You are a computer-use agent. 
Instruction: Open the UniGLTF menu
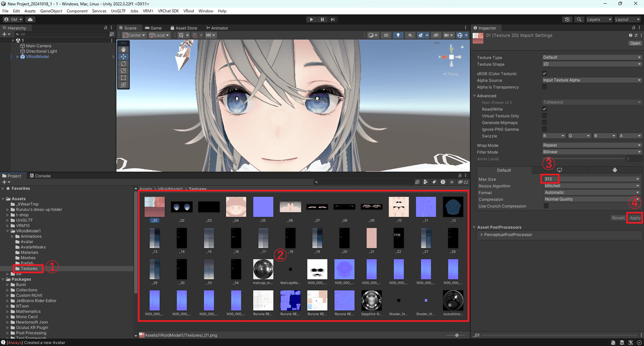pos(118,11)
